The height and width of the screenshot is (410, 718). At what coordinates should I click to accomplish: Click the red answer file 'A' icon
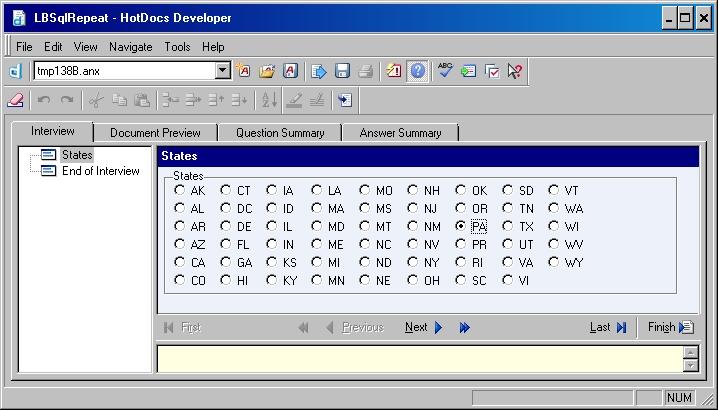coord(290,71)
